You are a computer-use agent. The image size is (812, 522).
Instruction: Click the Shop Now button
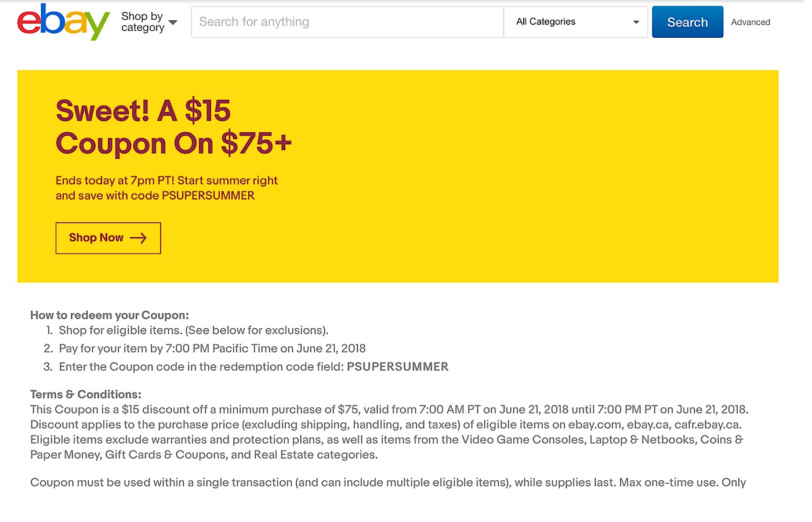pos(108,238)
